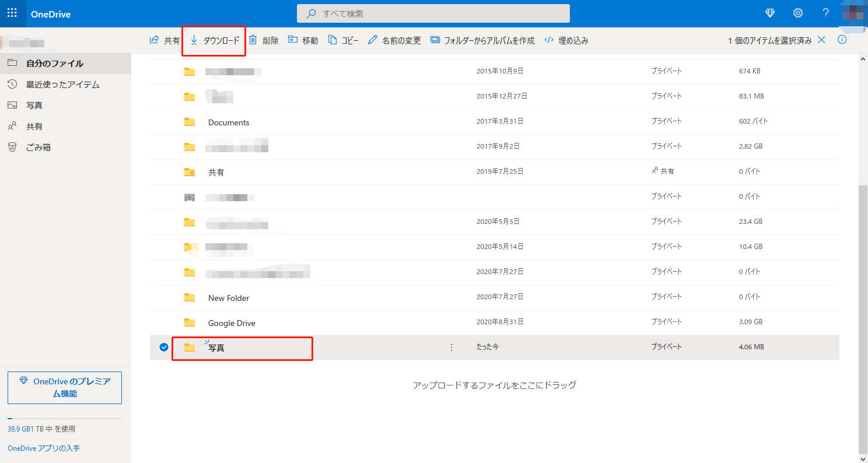Image resolution: width=868 pixels, height=463 pixels.
Task: Click 埋め込み embed in the toolbar
Action: coord(566,40)
